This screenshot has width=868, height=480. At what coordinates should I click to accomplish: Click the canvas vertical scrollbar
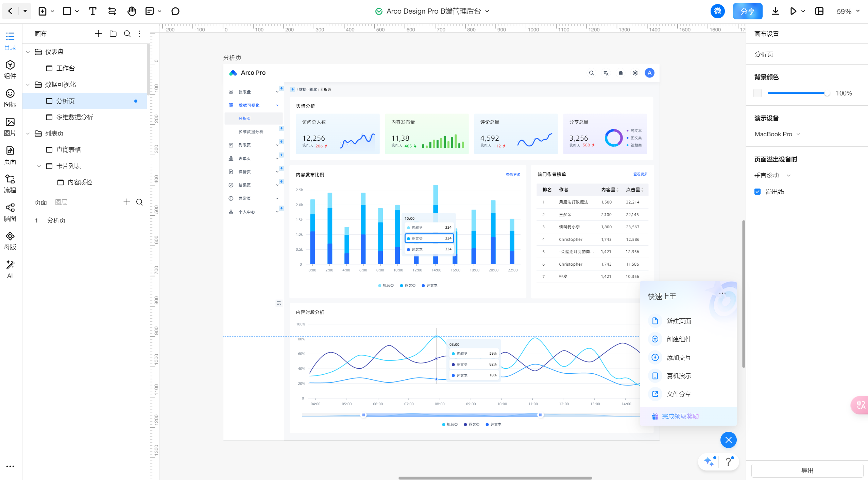click(x=744, y=294)
